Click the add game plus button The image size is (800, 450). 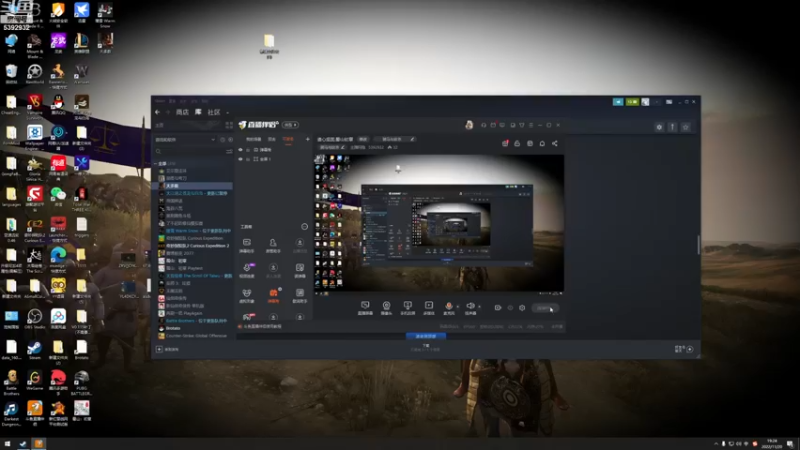click(x=159, y=349)
